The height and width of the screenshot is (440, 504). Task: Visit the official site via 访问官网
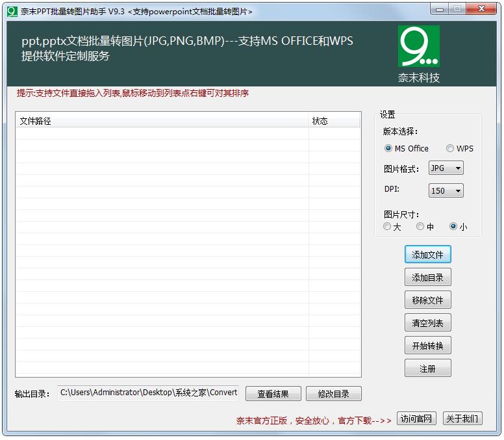416,419
